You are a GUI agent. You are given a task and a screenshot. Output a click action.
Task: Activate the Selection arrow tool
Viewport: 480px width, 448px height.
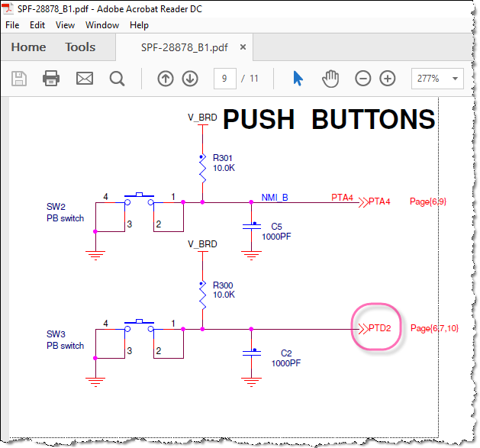tap(298, 79)
